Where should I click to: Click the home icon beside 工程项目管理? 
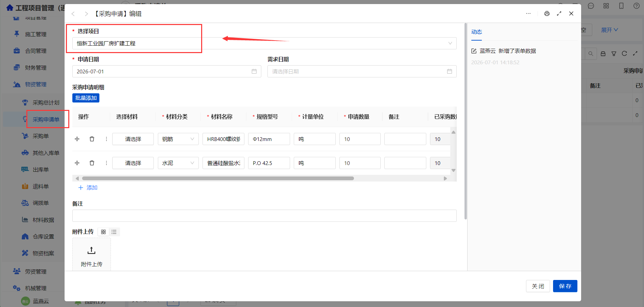coord(10,8)
